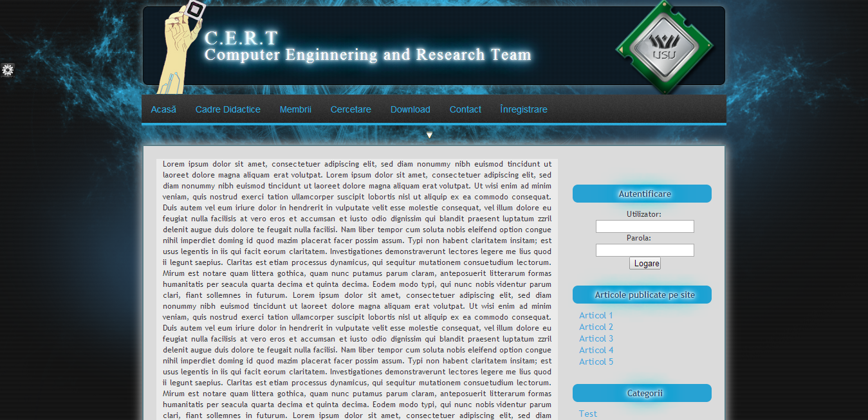868x420 pixels.
Task: Click the Parola input field
Action: tap(645, 250)
